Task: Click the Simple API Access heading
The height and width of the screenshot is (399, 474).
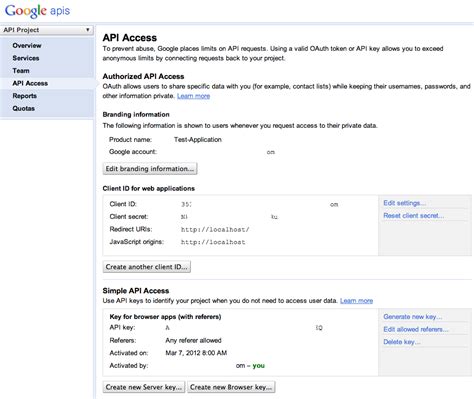Action: pyautogui.click(x=136, y=291)
